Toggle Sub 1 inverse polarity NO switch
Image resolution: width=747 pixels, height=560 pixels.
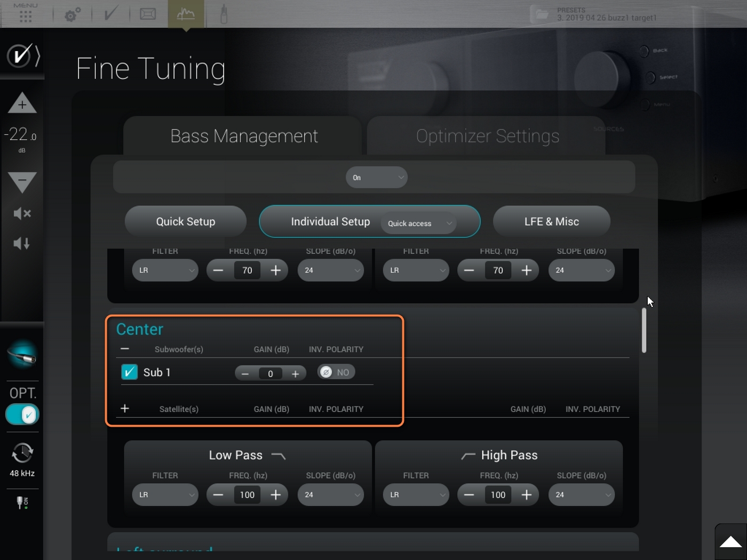point(336,372)
